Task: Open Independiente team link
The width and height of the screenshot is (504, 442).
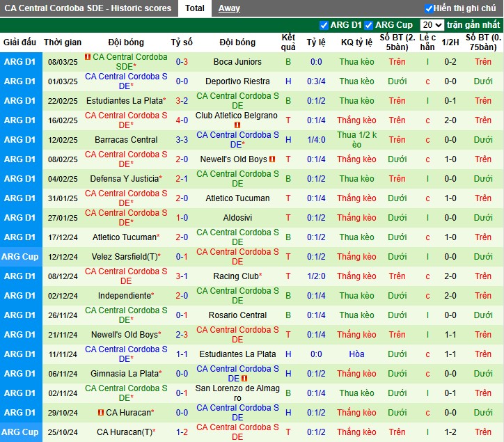Action: [x=126, y=296]
